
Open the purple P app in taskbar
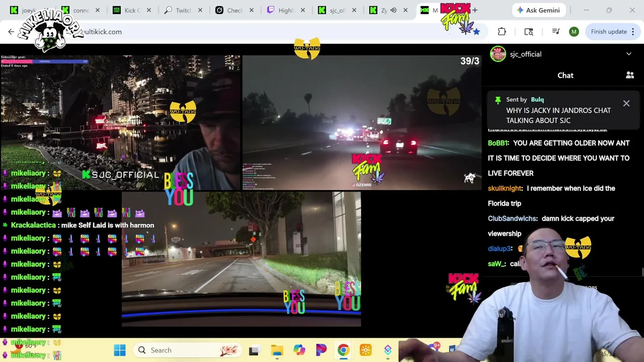tap(321, 350)
